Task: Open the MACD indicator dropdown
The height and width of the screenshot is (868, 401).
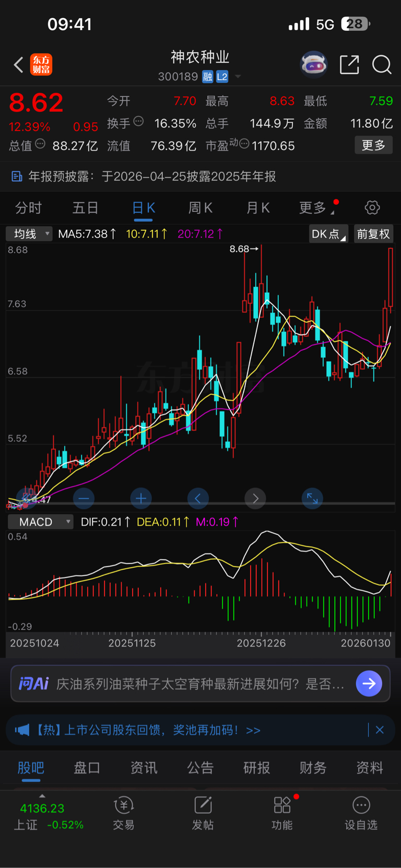Action: tap(40, 522)
